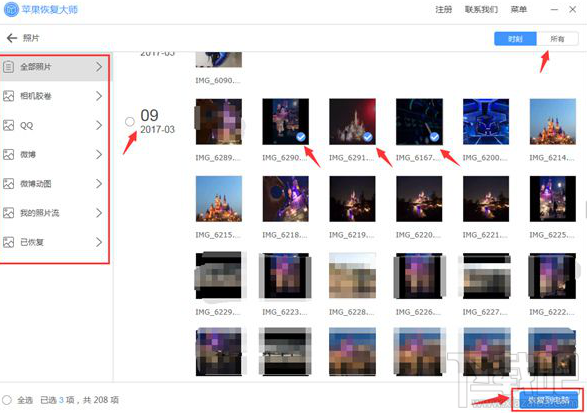The height and width of the screenshot is (413, 587).
Task: Click the 恢复到电脑 button
Action: [x=548, y=400]
